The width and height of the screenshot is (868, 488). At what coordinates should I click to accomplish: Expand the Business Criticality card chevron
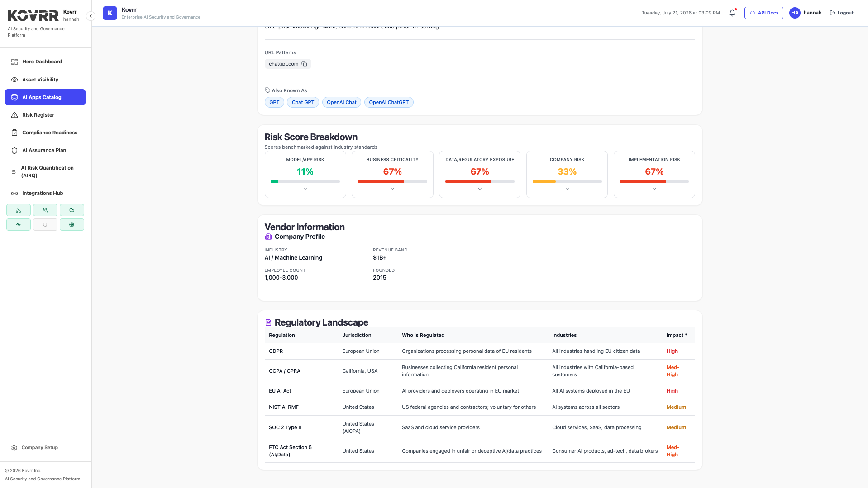(x=392, y=189)
